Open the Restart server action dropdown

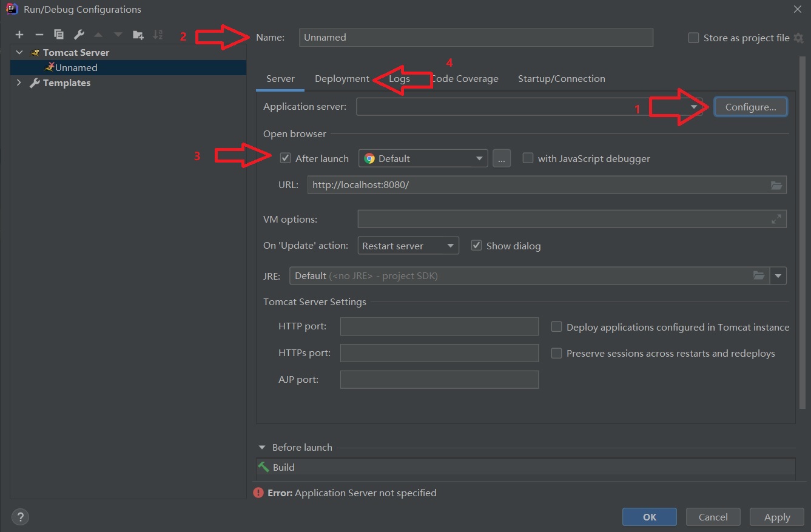pyautogui.click(x=408, y=246)
